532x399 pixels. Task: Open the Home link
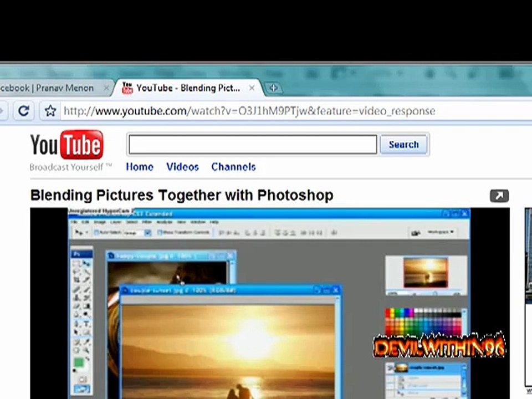coord(140,167)
